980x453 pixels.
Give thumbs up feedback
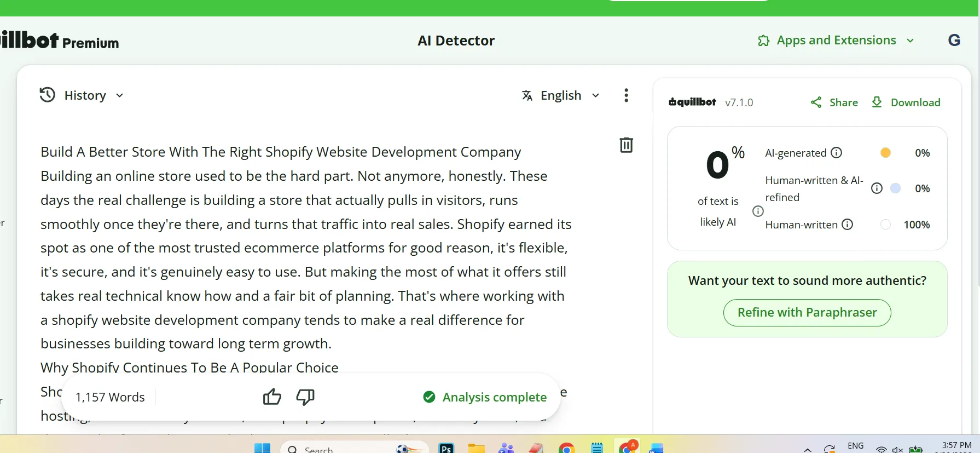(272, 397)
